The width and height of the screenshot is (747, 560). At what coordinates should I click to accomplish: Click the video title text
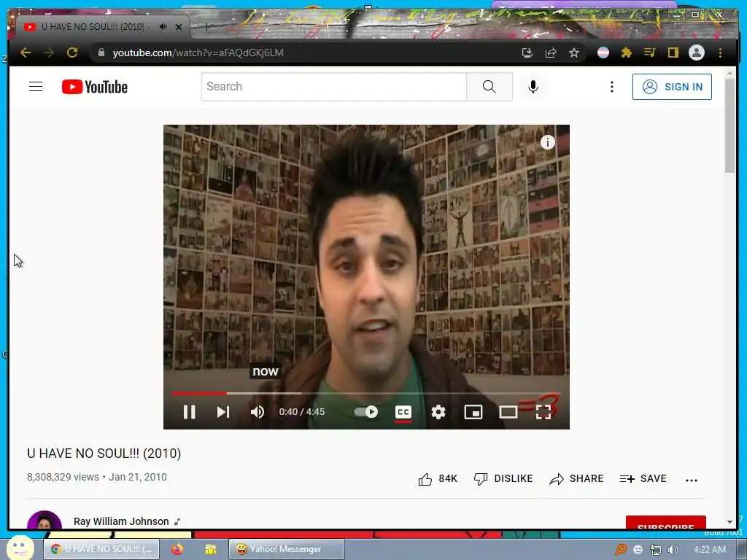point(104,454)
